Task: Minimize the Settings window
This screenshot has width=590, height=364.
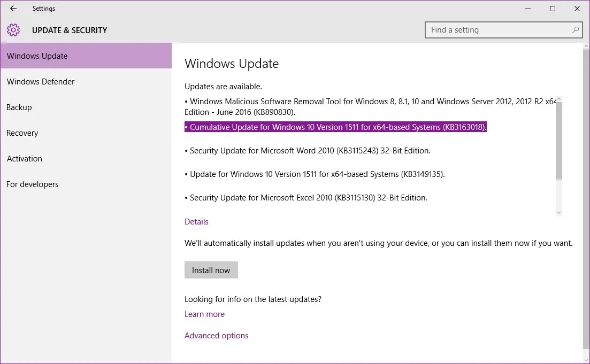Action: pos(528,8)
